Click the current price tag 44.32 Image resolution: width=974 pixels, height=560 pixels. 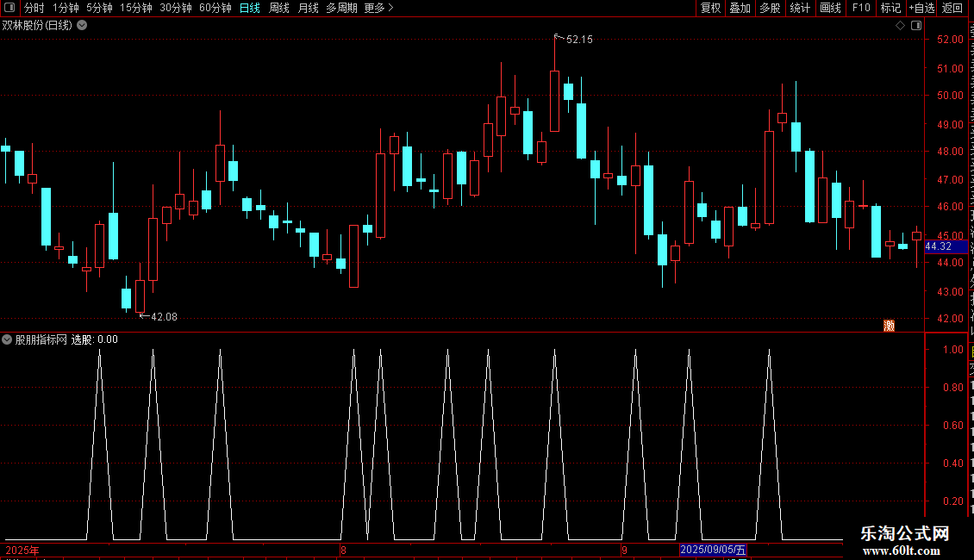pos(946,246)
